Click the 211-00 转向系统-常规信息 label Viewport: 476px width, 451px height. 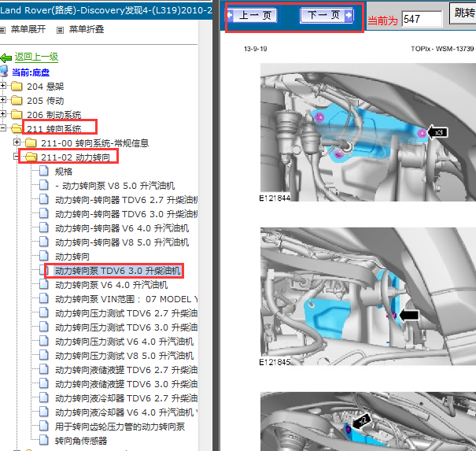pos(95,143)
